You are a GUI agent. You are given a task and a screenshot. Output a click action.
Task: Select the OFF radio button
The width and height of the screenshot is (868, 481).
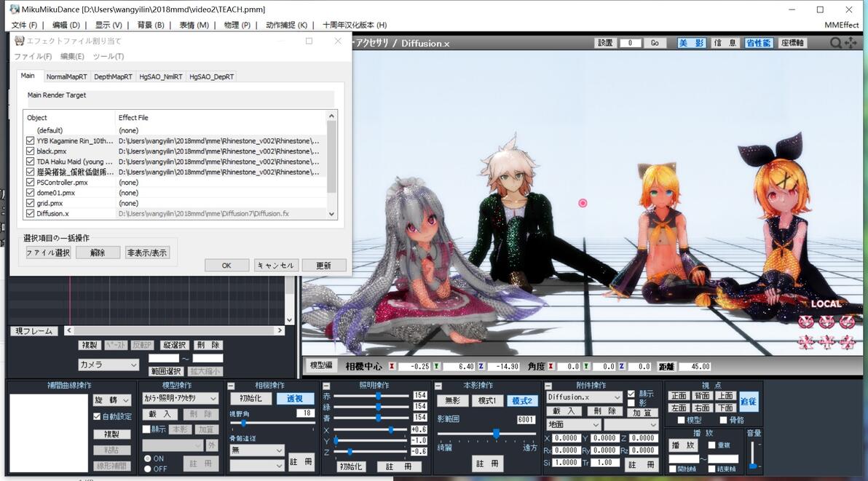[x=148, y=469]
